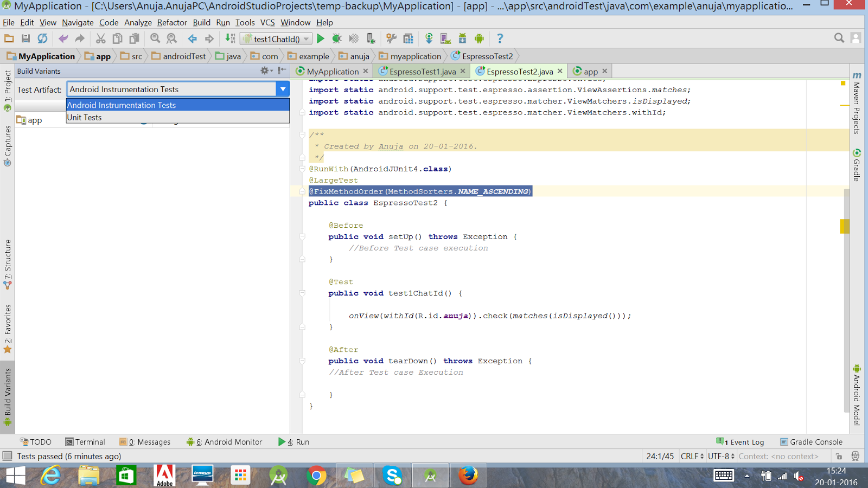Open the Refactor menu
This screenshot has height=488, width=868.
[x=172, y=23]
